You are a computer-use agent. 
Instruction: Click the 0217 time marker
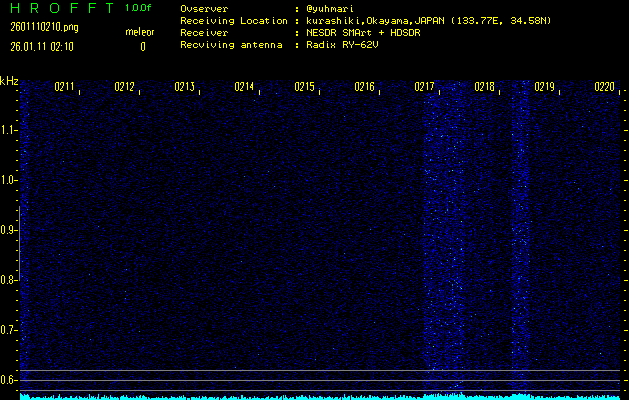point(424,87)
